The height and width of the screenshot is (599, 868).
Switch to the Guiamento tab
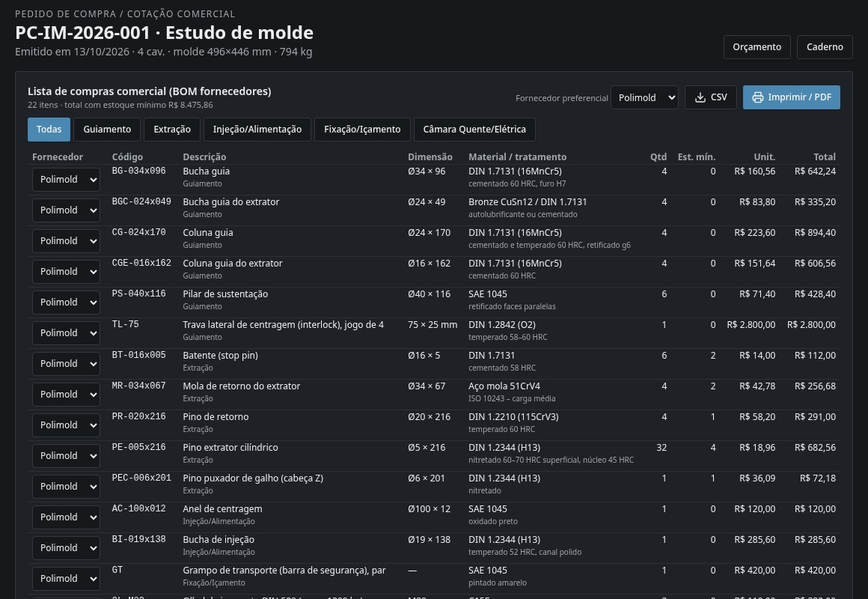(x=107, y=129)
